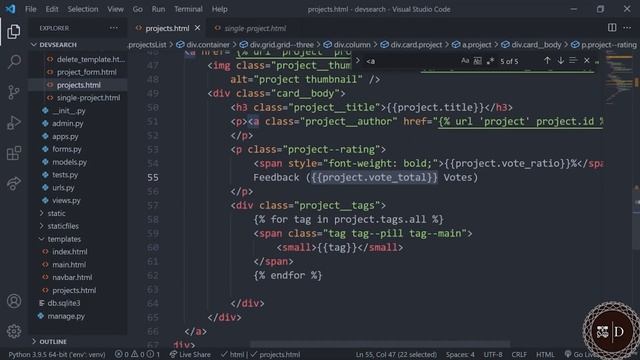
Task: Toggle Match Case in find widget
Action: point(465,61)
